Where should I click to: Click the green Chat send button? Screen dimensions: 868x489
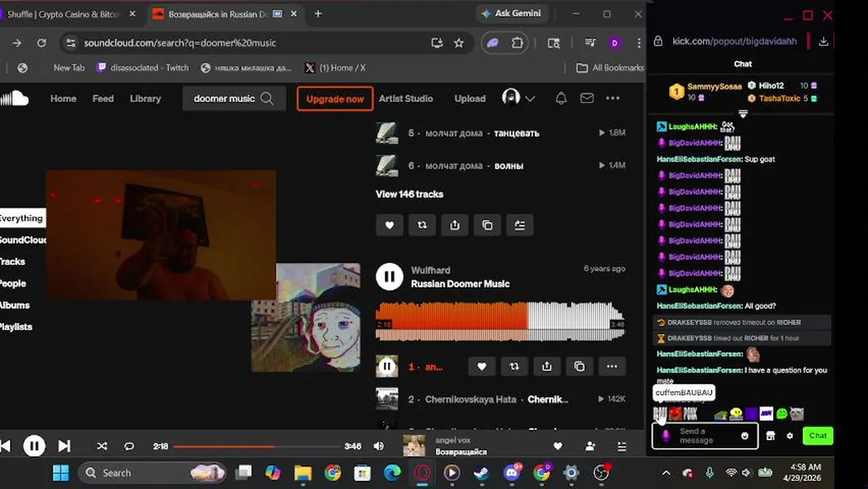click(818, 436)
